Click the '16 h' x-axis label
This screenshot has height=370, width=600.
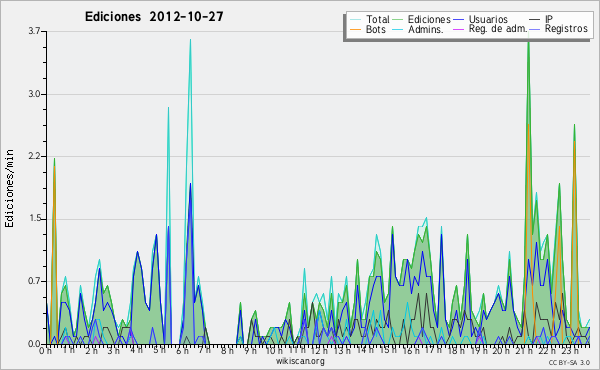click(x=411, y=351)
